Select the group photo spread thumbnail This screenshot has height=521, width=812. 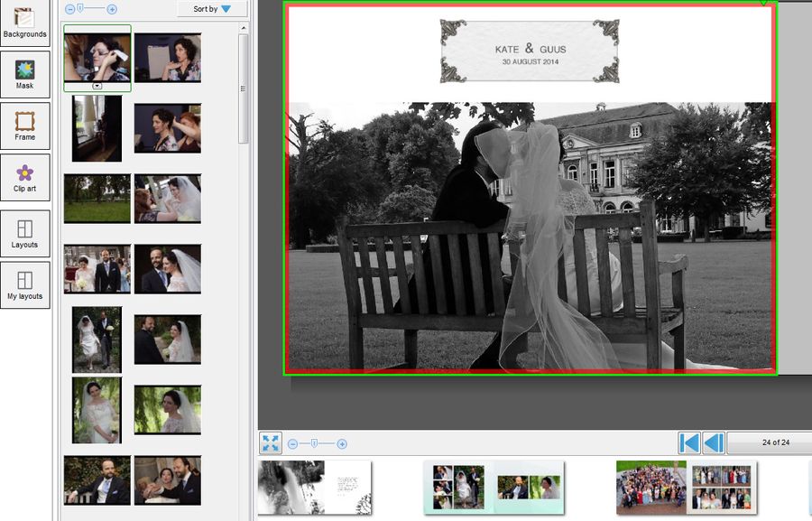[x=686, y=486]
